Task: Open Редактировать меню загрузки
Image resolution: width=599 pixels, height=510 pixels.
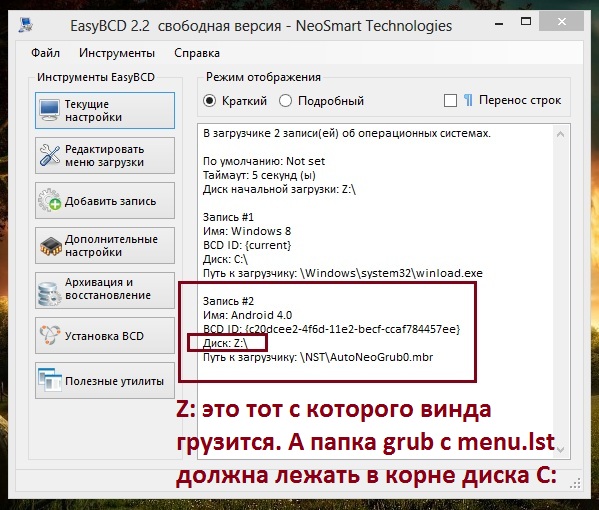Action: [105, 155]
